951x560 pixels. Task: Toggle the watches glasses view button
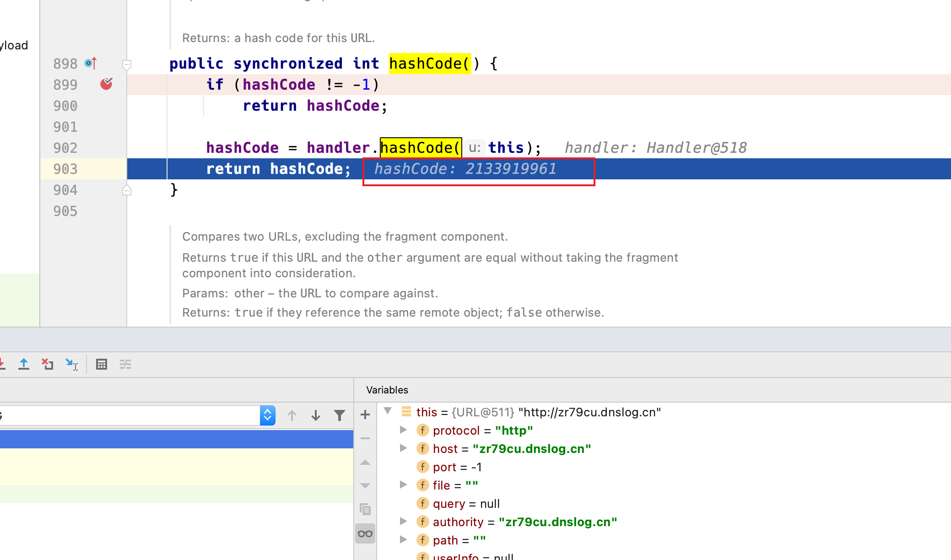[x=365, y=533]
